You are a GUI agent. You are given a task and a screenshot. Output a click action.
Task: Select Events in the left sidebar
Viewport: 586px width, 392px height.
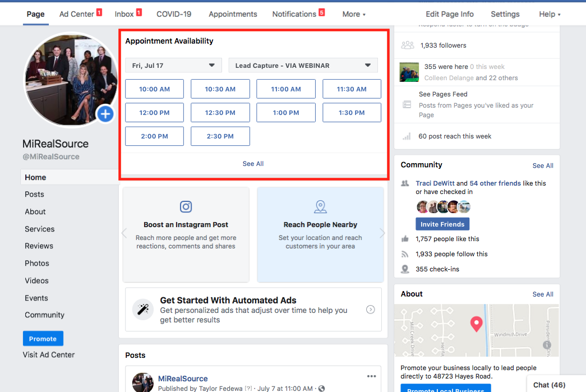click(36, 298)
